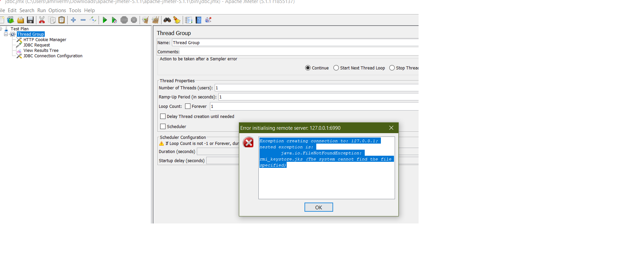The width and height of the screenshot is (644, 271).
Task: Enable the Scheduler checkbox
Action: 163,127
